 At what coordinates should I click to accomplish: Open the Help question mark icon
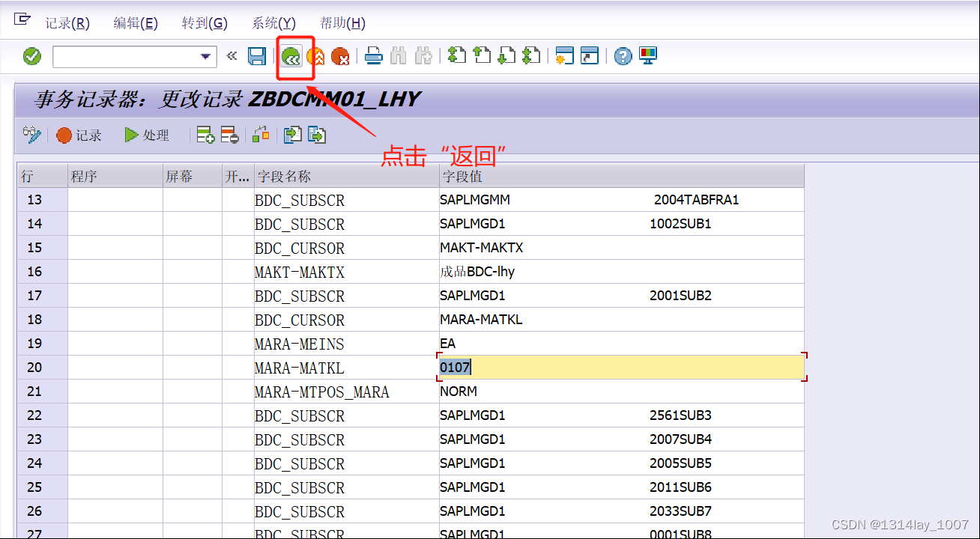pos(623,56)
